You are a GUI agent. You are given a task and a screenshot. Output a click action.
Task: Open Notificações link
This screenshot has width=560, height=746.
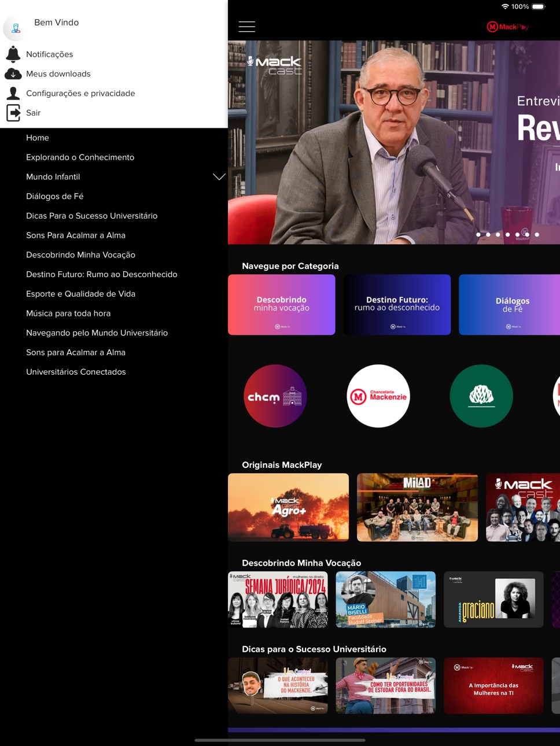pos(50,54)
